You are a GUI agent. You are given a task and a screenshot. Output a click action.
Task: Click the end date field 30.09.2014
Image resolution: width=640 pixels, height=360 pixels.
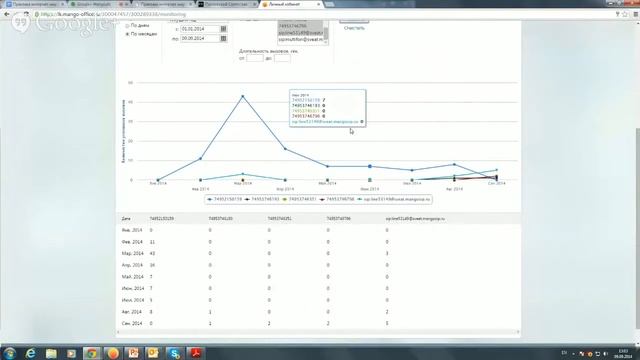coord(200,38)
